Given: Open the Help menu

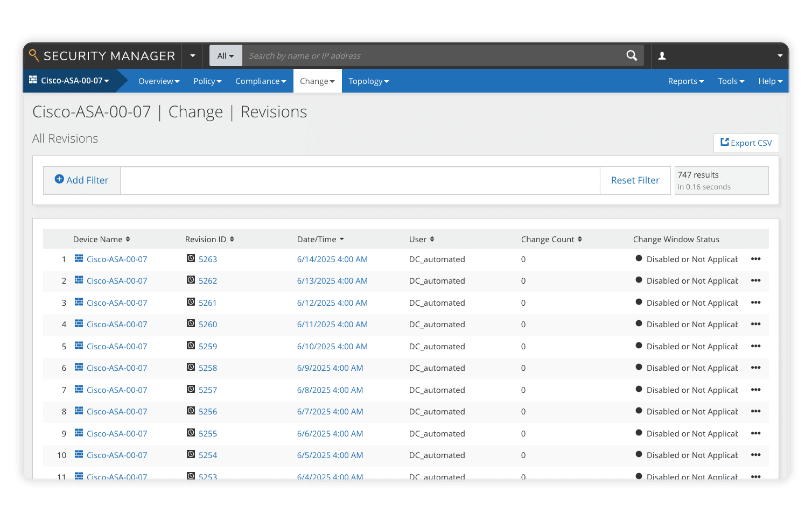Looking at the screenshot, I should coord(770,81).
